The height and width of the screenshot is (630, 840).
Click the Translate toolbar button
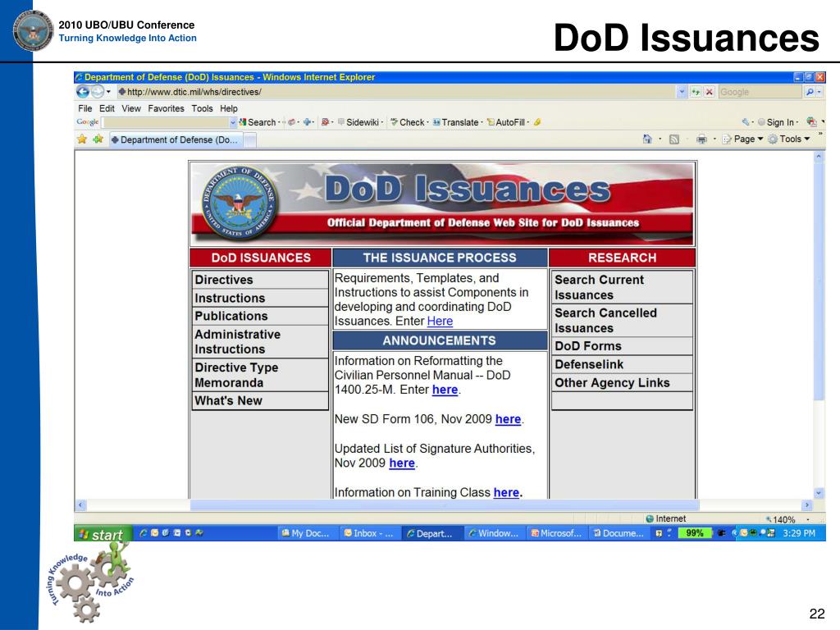tap(456, 122)
